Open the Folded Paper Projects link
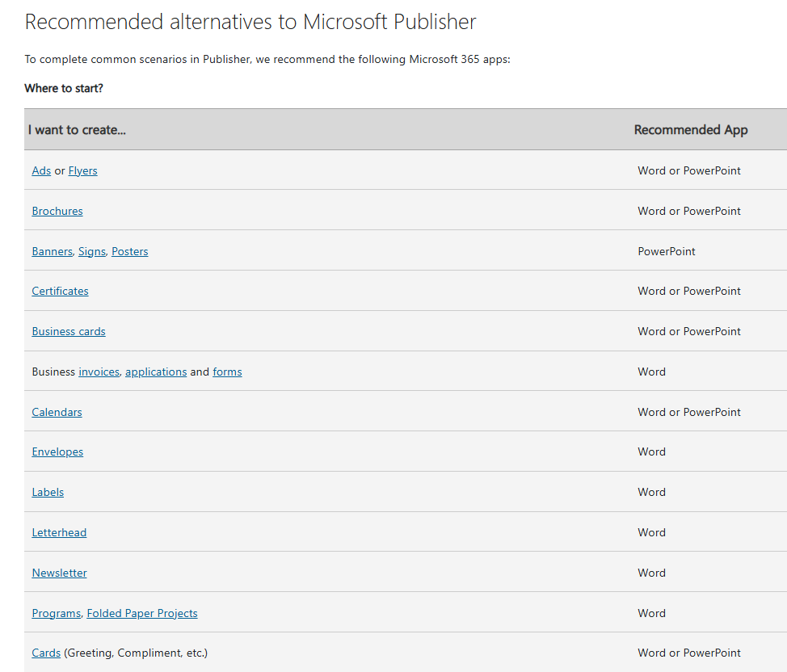This screenshot has width=787, height=672. pyautogui.click(x=142, y=613)
